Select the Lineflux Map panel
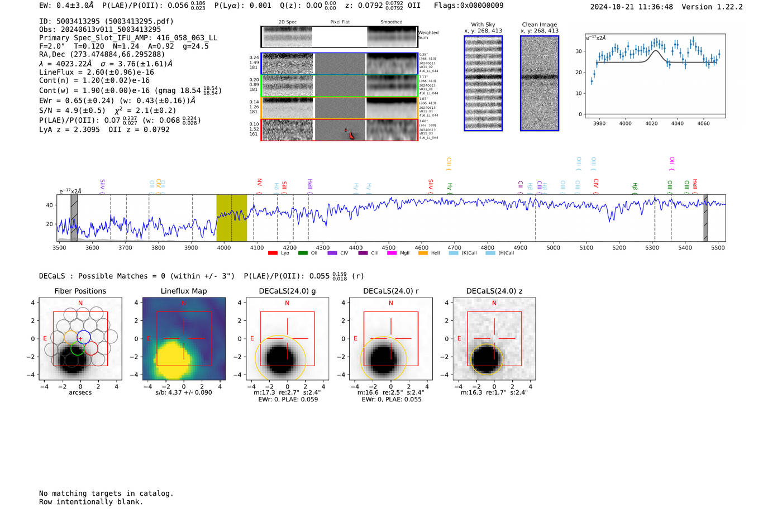Image resolution: width=782 pixels, height=532 pixels. pos(184,339)
